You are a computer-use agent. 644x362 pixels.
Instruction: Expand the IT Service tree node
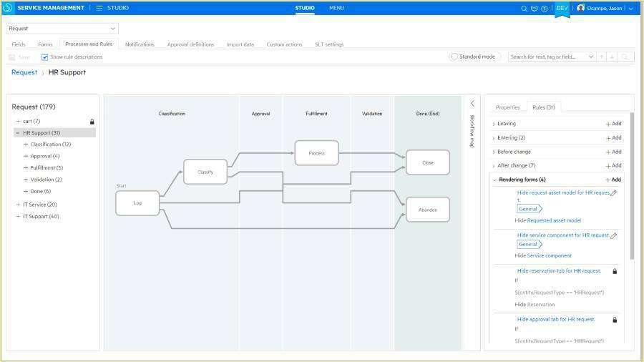[x=19, y=205]
